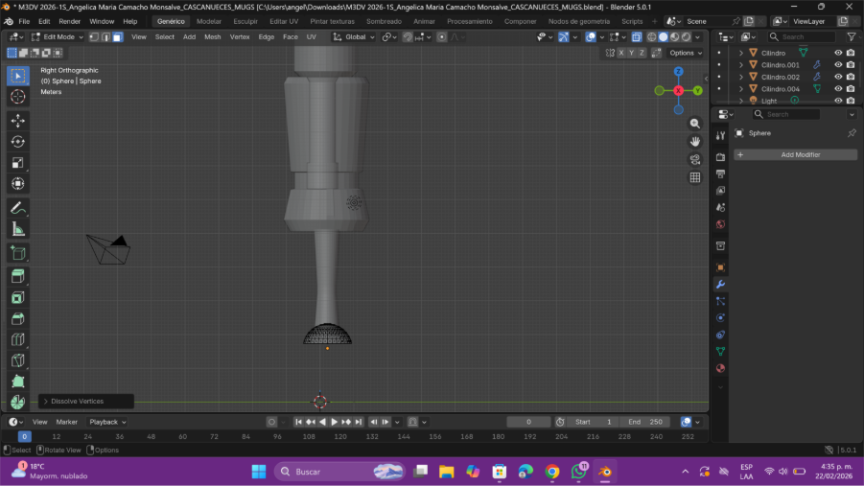Screen dimensions: 864x486
Task: Open the viewport Options button
Action: 684,52
